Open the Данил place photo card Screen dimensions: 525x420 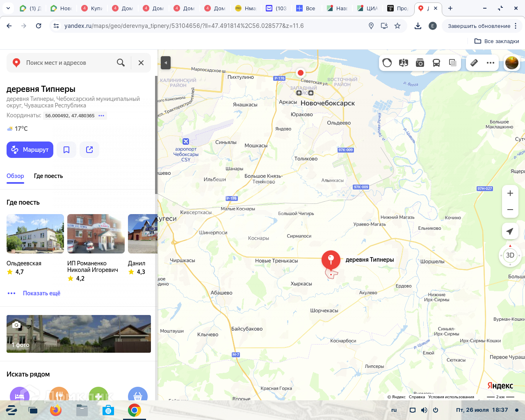[143, 234]
